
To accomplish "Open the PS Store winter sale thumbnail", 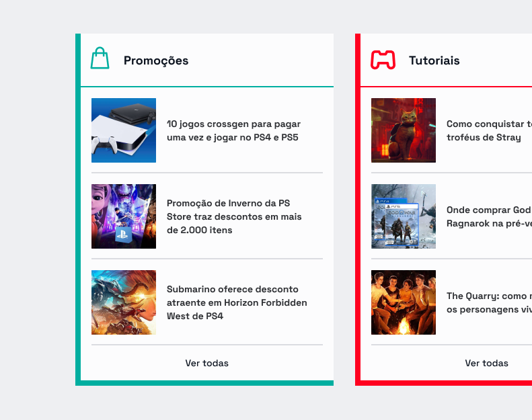I will [x=124, y=216].
